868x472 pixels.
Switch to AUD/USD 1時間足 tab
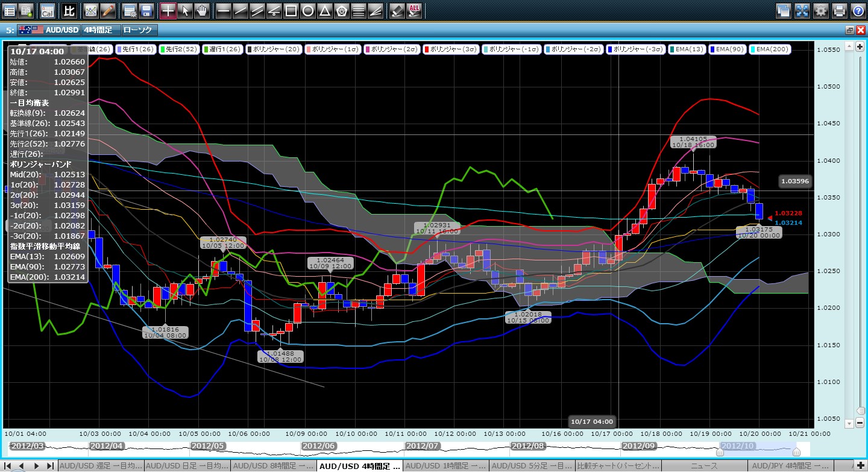tap(445, 466)
